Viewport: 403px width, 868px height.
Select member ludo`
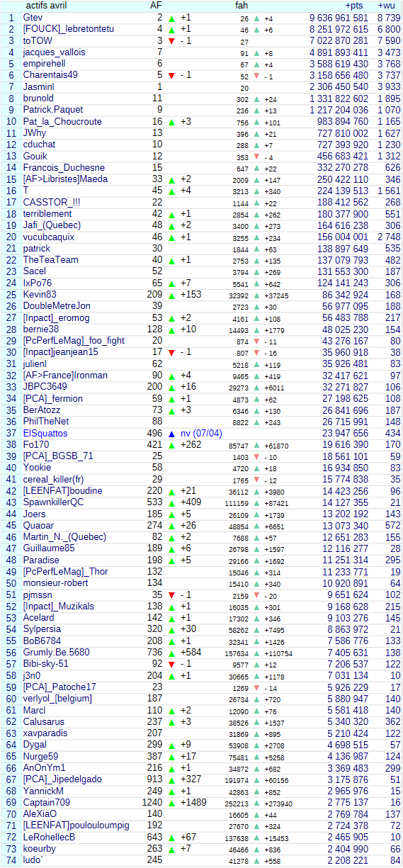(33, 859)
